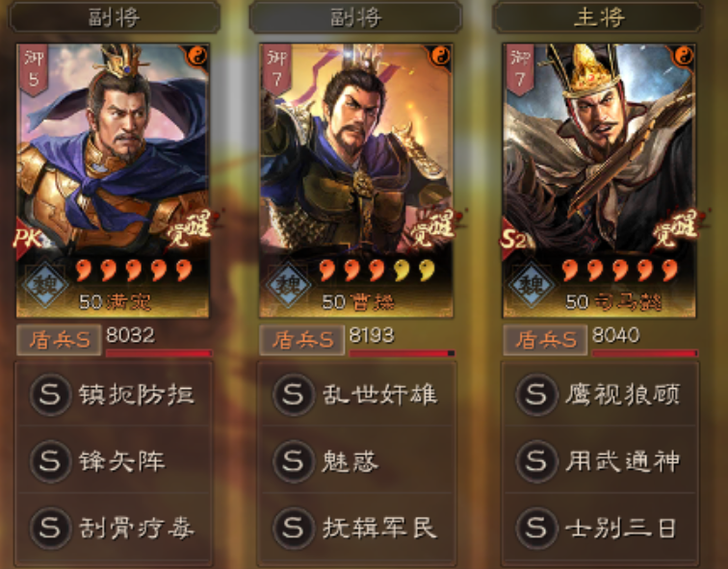Viewport: 728px width, 569px height.
Task: Click the S rank icon beside 鹰视狼顾
Action: click(536, 395)
